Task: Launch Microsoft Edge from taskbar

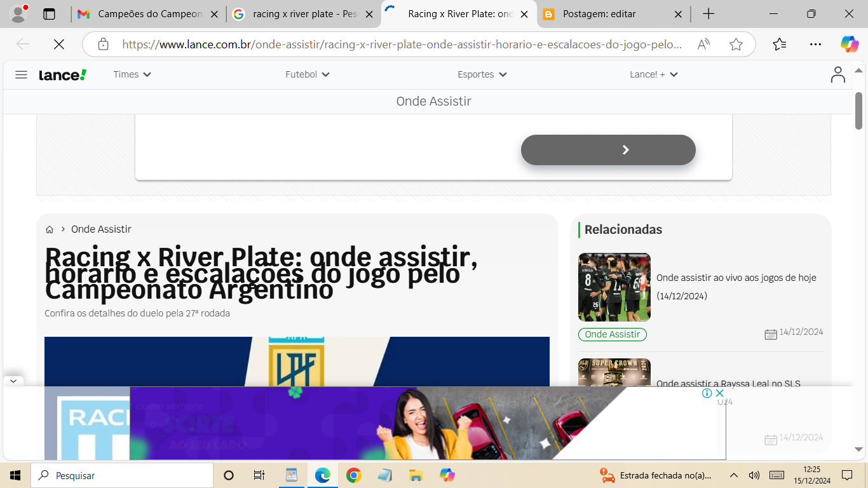Action: 323,475
